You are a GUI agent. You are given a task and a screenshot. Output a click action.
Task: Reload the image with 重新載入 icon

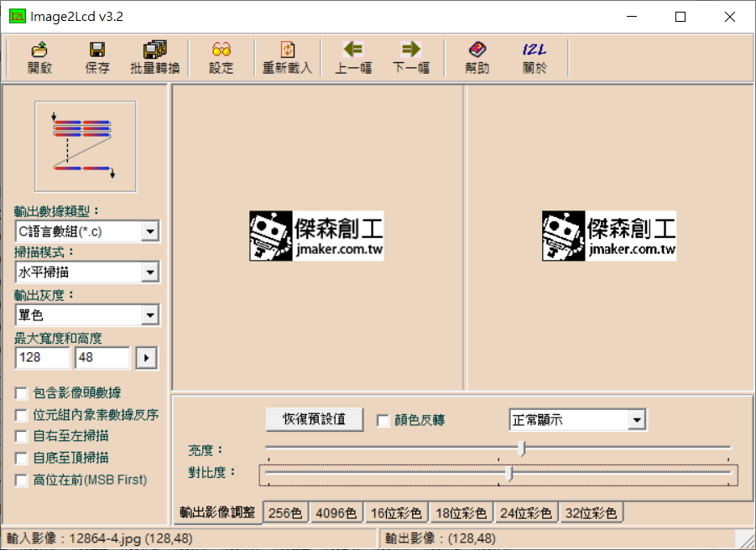point(287,57)
